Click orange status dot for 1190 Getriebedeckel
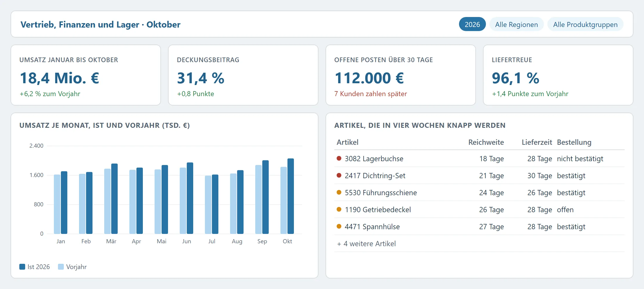644x289 pixels. (339, 209)
